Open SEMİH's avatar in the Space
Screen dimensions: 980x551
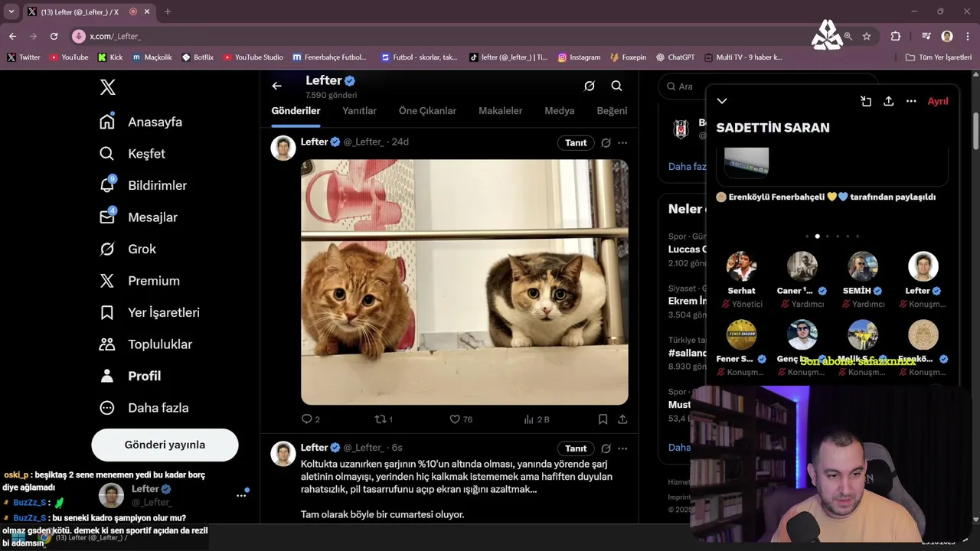863,266
